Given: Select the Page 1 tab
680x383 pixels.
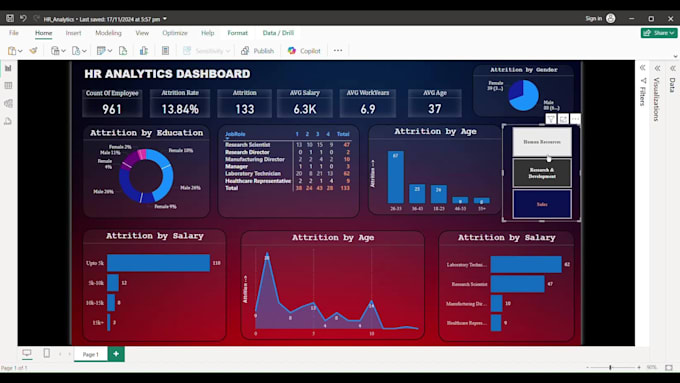Looking at the screenshot, I should point(91,354).
